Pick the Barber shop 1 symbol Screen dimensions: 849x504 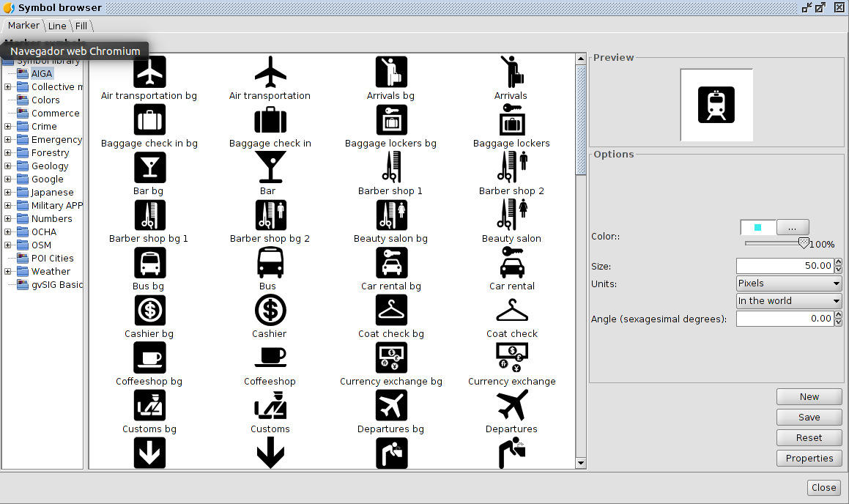[x=390, y=167]
